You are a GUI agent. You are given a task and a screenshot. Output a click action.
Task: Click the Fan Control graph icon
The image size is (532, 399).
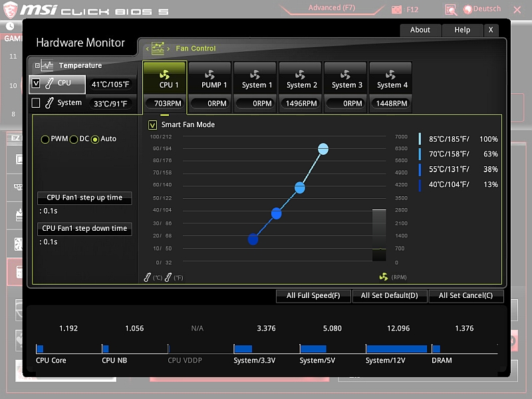[158, 49]
